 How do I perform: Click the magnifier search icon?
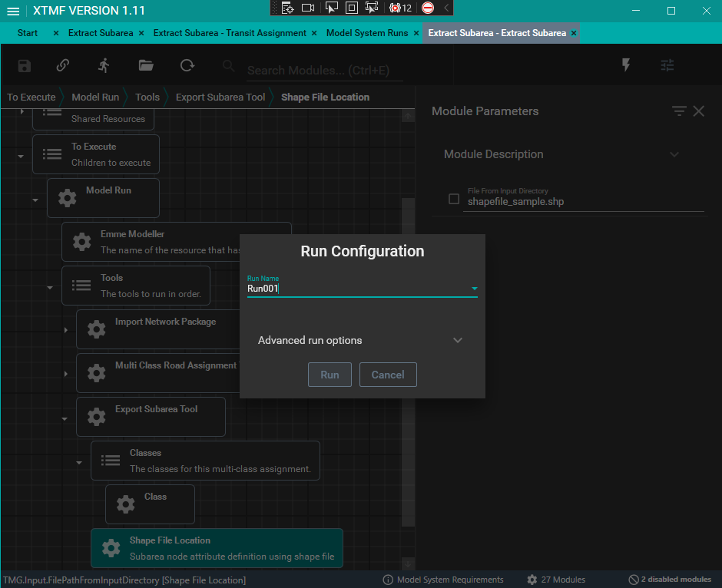[228, 66]
